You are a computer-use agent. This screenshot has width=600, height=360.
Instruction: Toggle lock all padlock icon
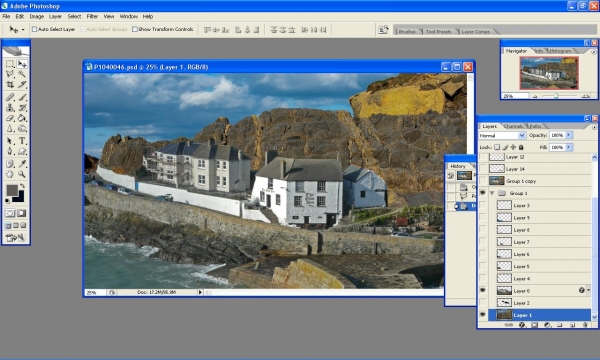click(x=521, y=147)
